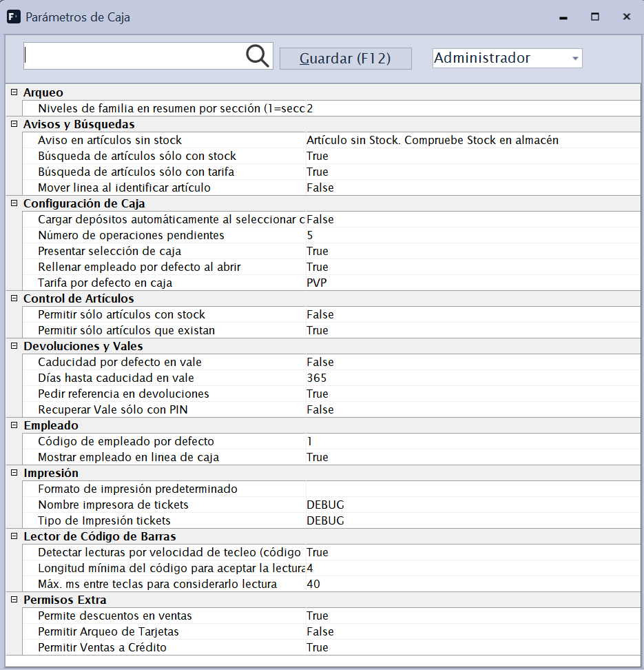Click DEBUG value of Nombre impresora de tickets

click(325, 505)
